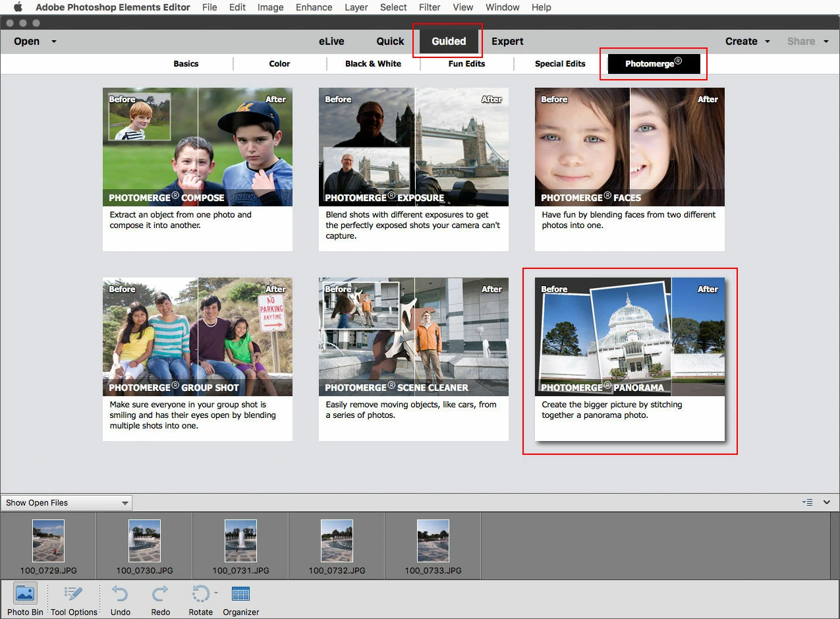Open the Image menu
Image resolution: width=840 pixels, height=619 pixels.
(x=270, y=7)
